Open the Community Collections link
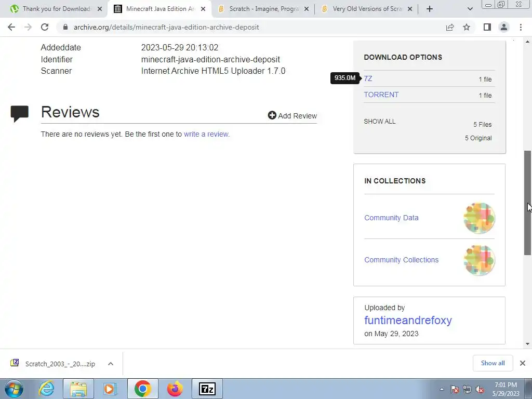This screenshot has width=532, height=399. (x=402, y=260)
